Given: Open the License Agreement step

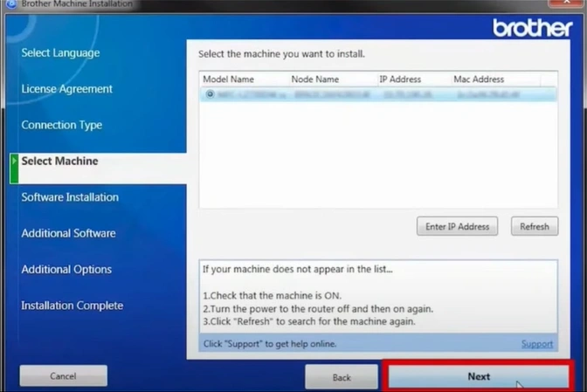Looking at the screenshot, I should 66,89.
